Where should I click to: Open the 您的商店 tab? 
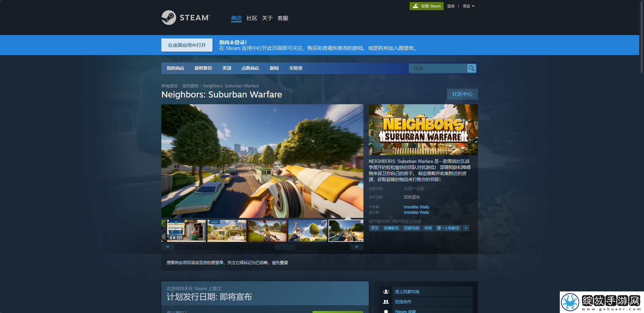click(175, 68)
